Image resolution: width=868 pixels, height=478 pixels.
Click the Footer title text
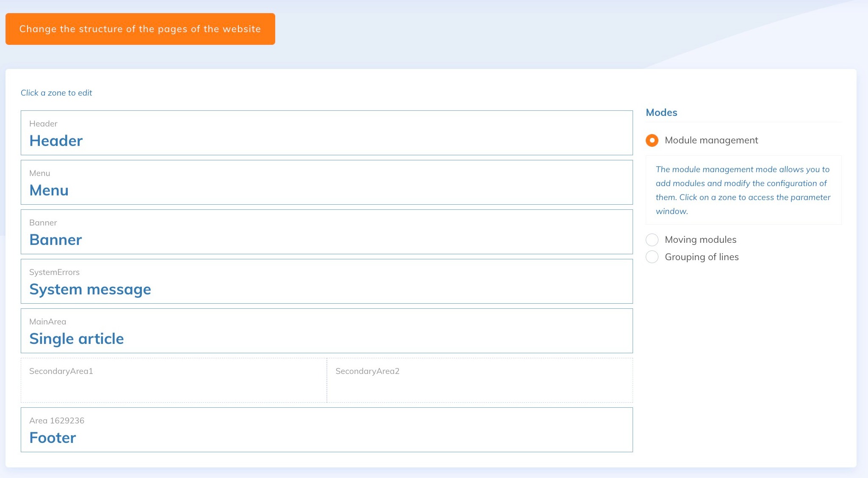53,438
